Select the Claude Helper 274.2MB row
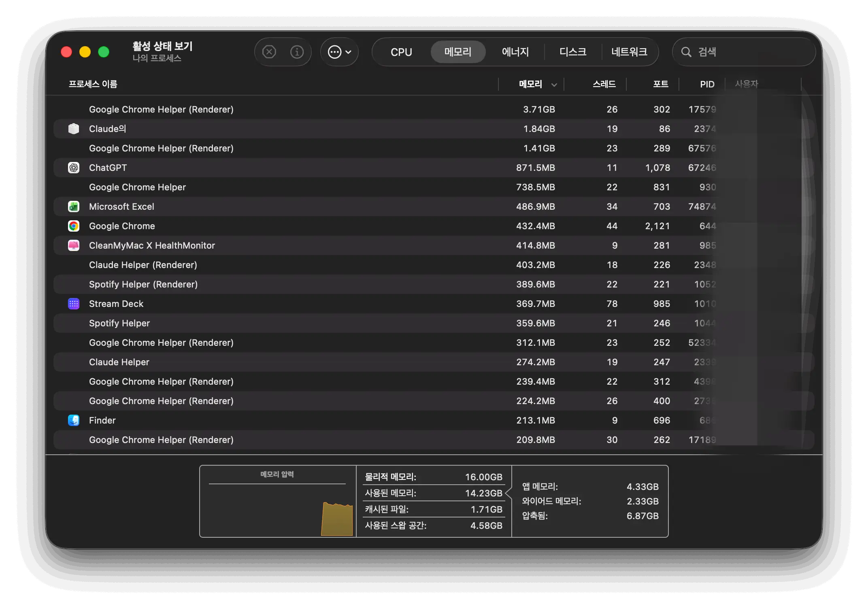The height and width of the screenshot is (609, 868). point(434,362)
